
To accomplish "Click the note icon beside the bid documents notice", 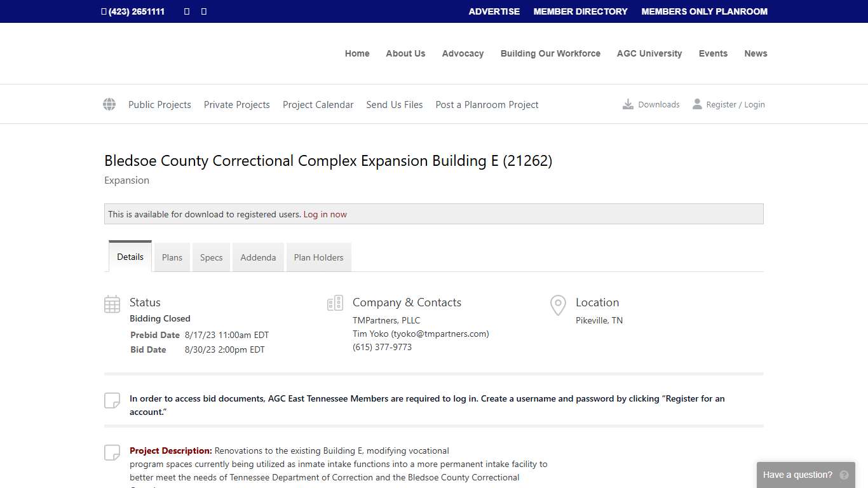I will [x=112, y=400].
